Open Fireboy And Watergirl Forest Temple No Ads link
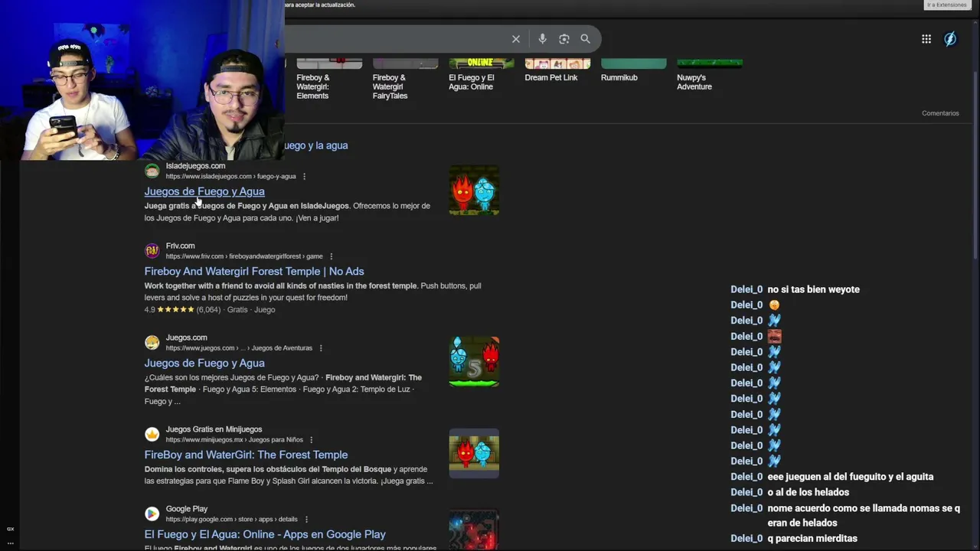Image resolution: width=980 pixels, height=551 pixels. (x=254, y=272)
